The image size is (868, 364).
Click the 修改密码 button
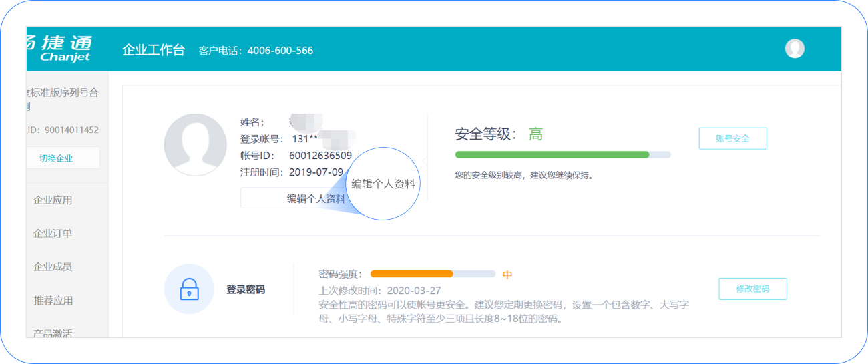[752, 289]
